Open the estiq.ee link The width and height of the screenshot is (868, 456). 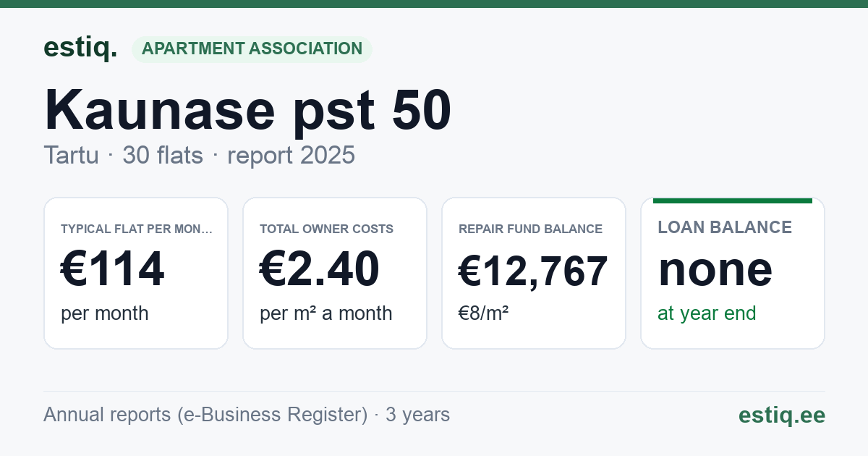pyautogui.click(x=781, y=415)
